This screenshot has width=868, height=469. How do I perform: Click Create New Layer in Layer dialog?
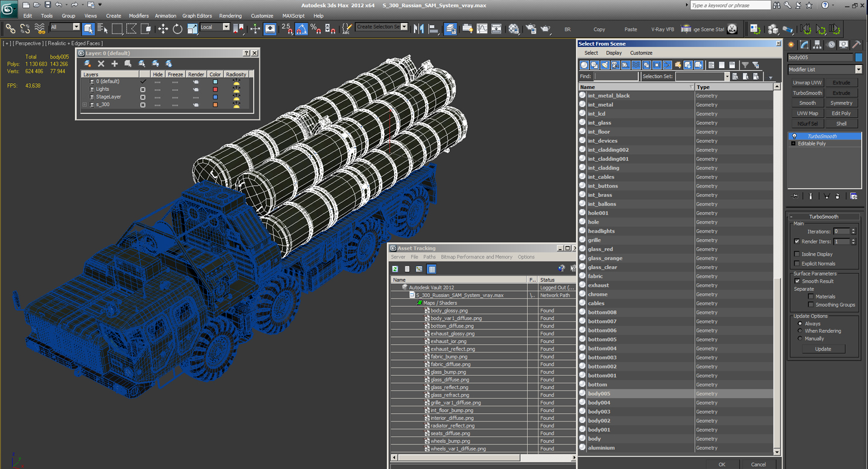click(88, 63)
